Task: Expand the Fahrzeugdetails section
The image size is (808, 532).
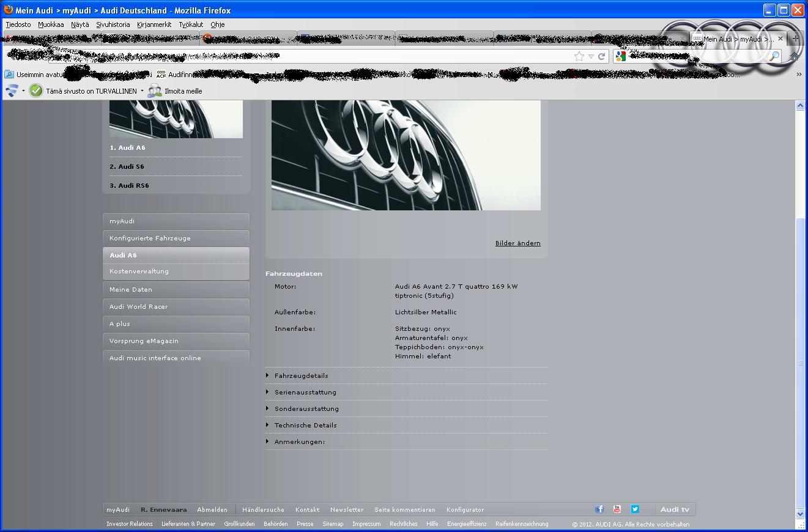Action: [x=301, y=375]
